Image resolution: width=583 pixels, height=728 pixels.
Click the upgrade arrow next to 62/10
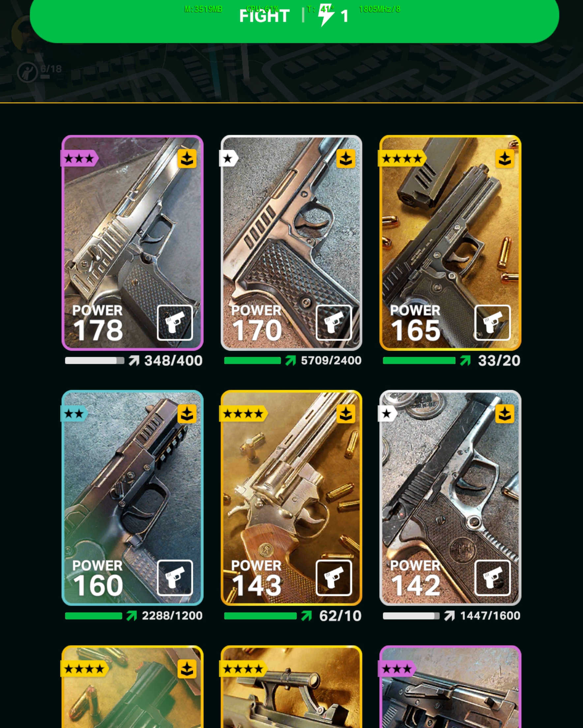tap(306, 616)
